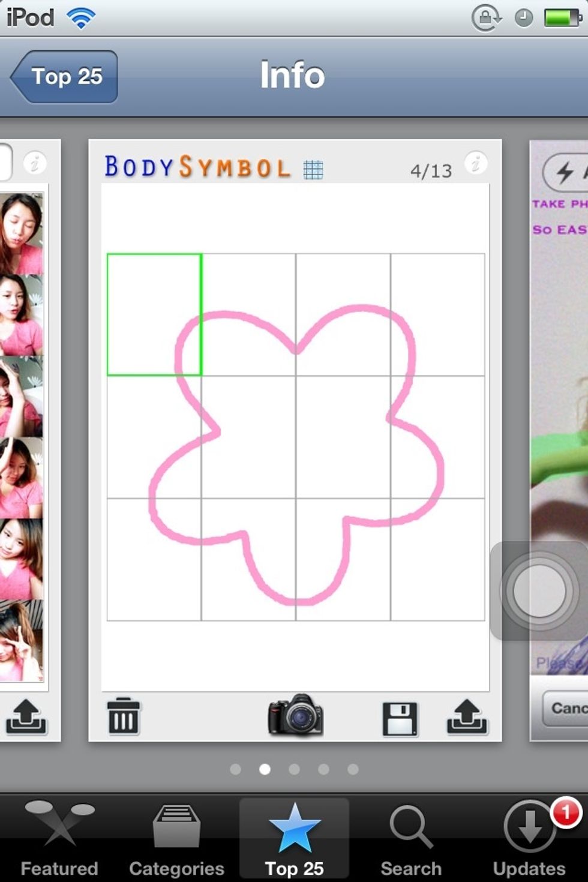This screenshot has height=882, width=588.
Task: Tap the share/export icon at the bottom right
Action: pyautogui.click(x=467, y=716)
